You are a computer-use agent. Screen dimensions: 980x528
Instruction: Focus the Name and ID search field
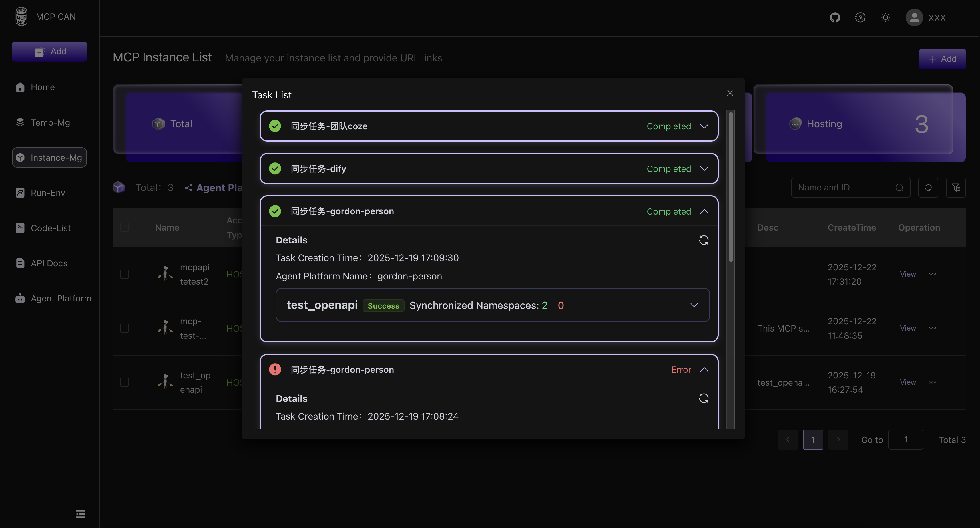click(x=844, y=188)
